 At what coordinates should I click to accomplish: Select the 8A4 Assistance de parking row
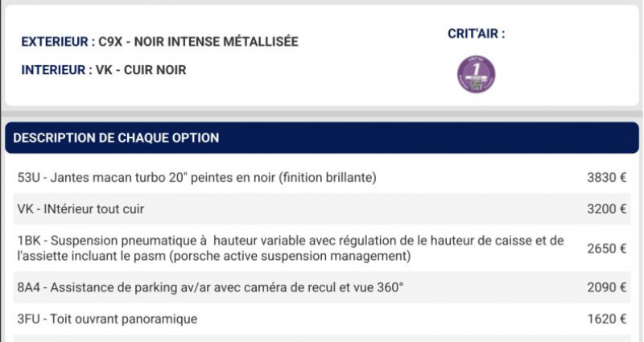click(x=321, y=287)
